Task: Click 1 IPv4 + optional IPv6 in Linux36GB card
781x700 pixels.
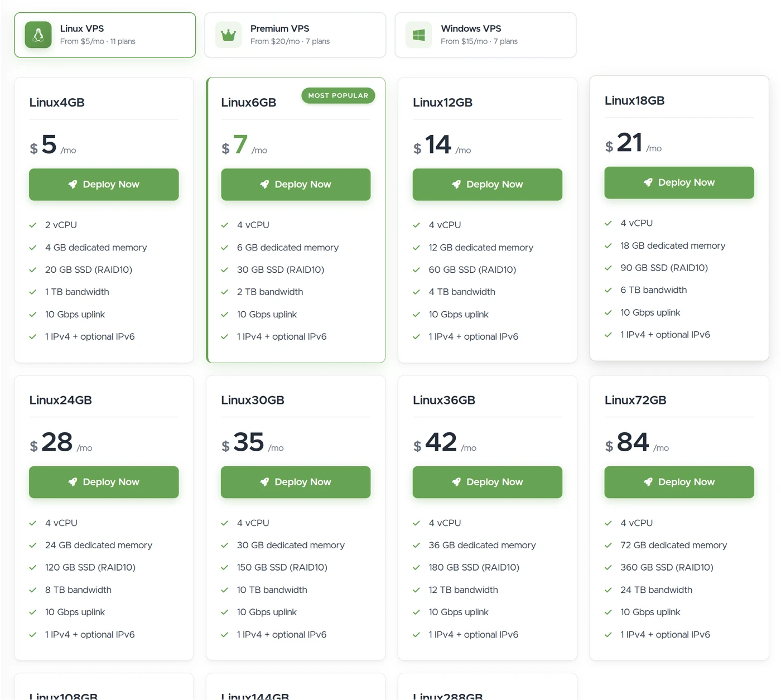Action: (474, 635)
